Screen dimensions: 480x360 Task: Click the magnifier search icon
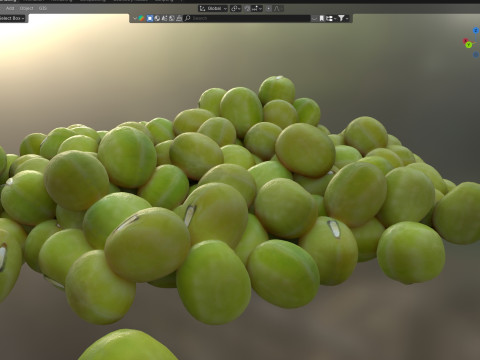coord(188,18)
